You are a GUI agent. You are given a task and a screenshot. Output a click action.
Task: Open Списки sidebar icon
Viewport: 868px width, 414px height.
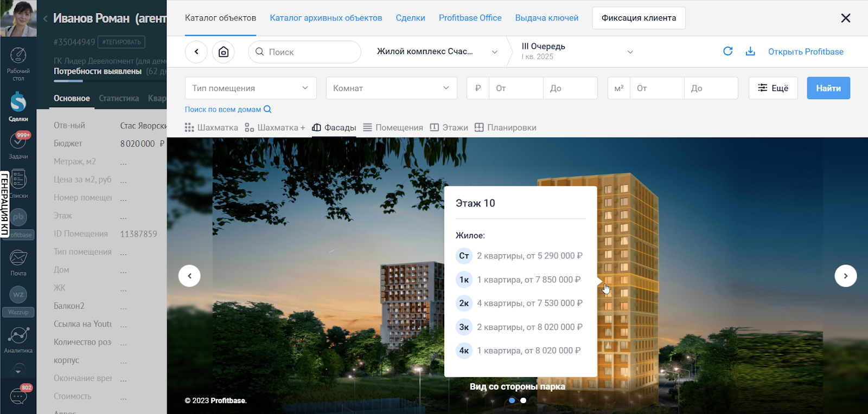tap(18, 184)
